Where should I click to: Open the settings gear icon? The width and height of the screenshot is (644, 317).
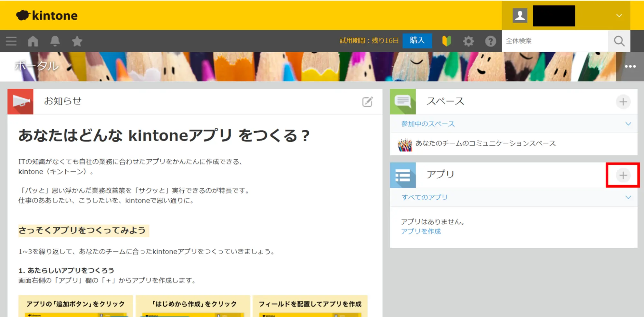[x=468, y=41]
